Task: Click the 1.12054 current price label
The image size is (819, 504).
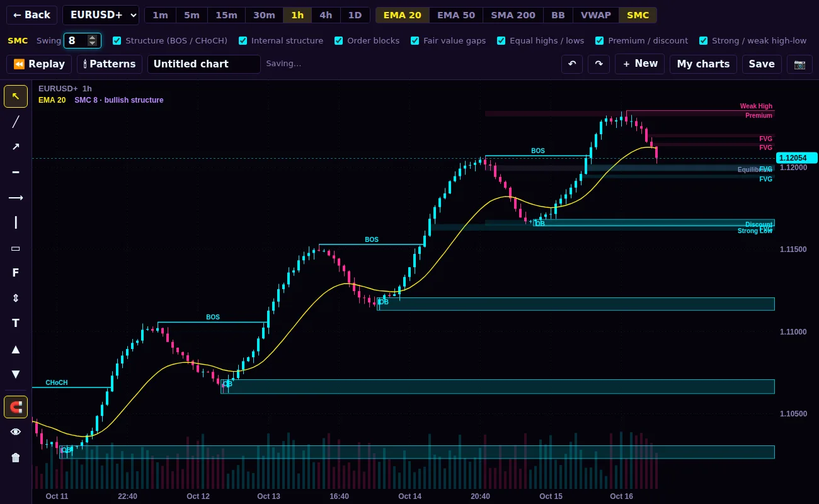Action: point(797,158)
